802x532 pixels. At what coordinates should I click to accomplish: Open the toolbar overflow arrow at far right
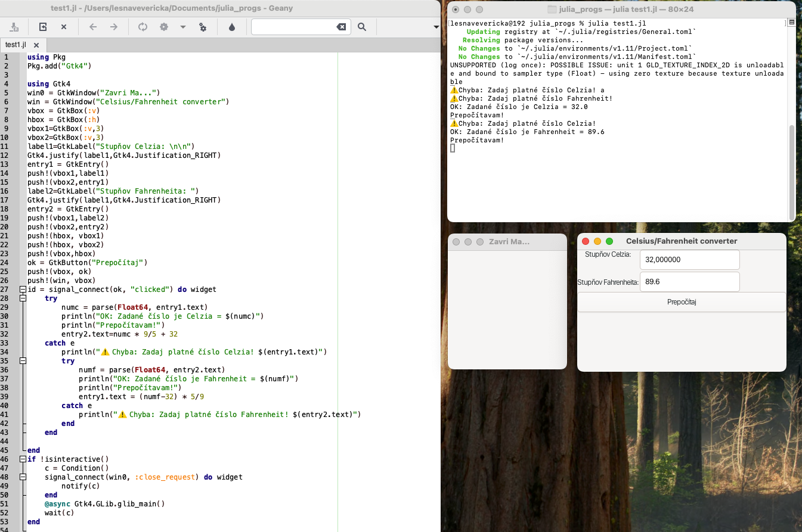pyautogui.click(x=436, y=27)
